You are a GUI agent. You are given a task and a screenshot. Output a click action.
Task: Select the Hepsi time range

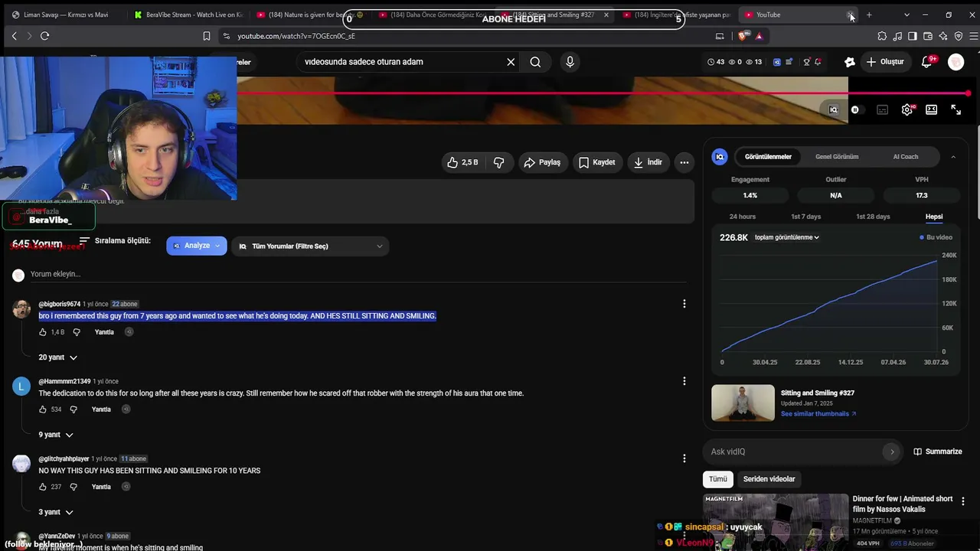point(934,217)
